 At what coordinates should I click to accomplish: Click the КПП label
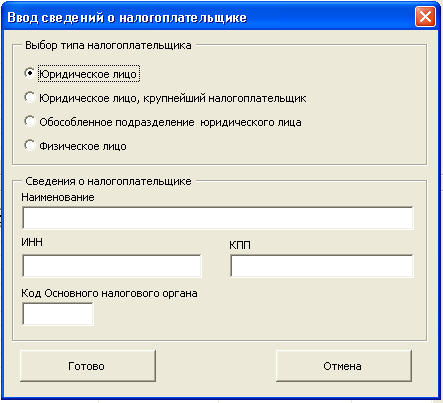coord(240,245)
